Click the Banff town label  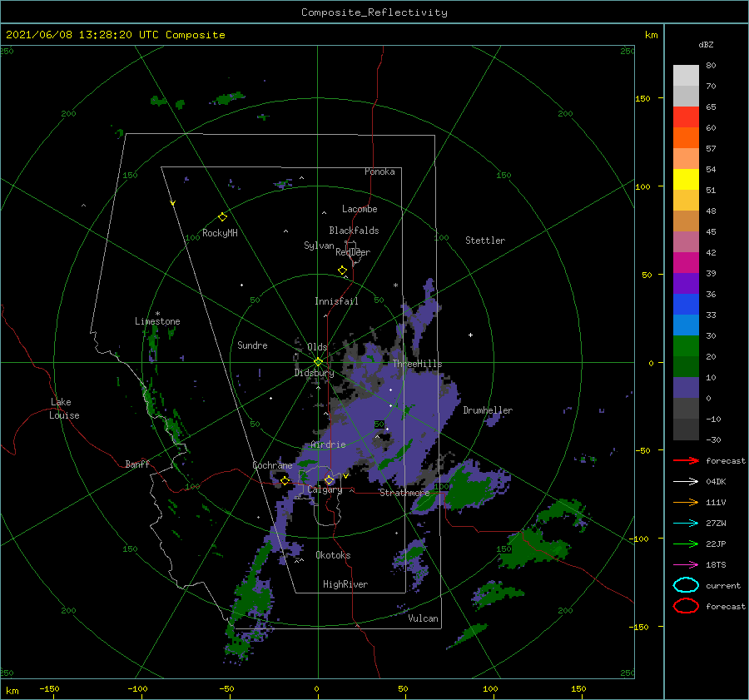[137, 464]
